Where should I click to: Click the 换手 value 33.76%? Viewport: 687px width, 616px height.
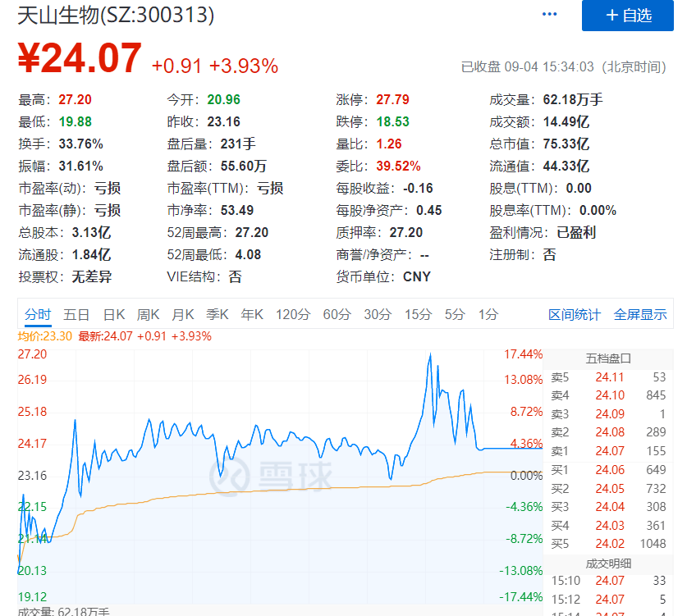click(80, 144)
